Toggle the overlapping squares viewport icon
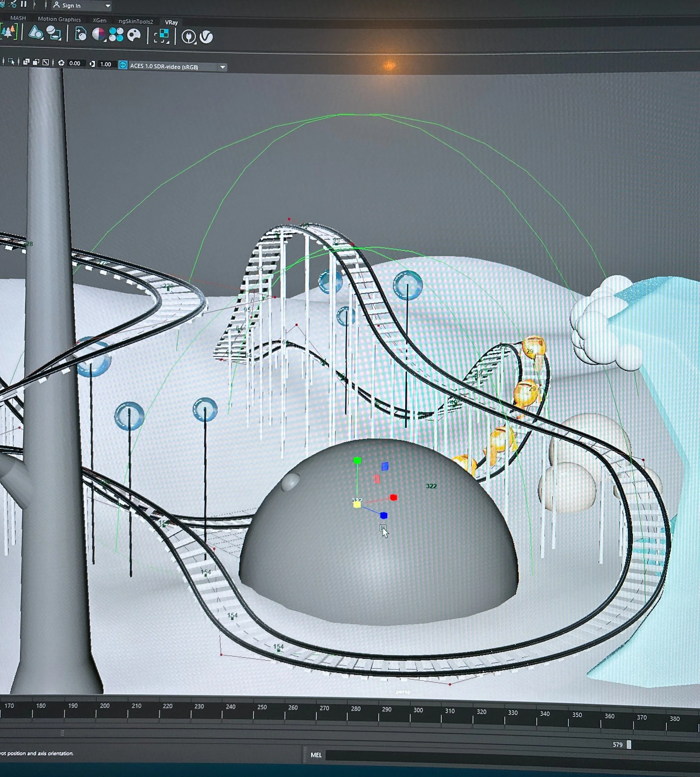700x777 pixels. (x=27, y=62)
